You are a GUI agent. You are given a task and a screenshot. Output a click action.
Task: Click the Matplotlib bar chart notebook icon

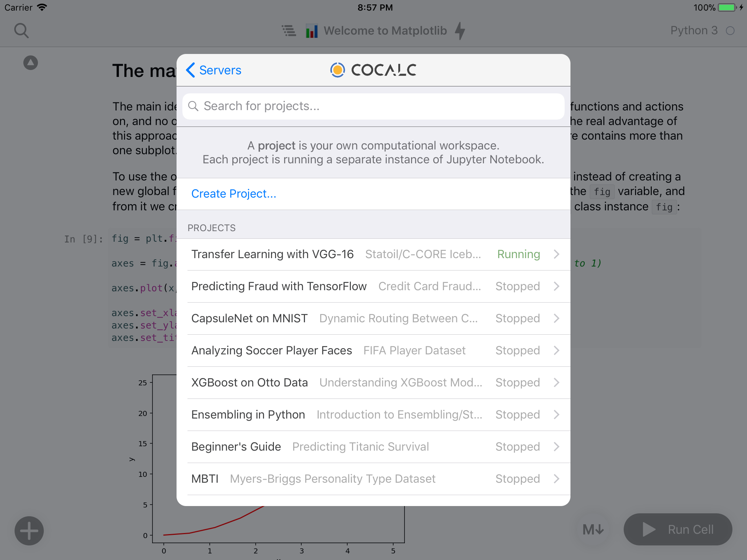click(x=311, y=31)
